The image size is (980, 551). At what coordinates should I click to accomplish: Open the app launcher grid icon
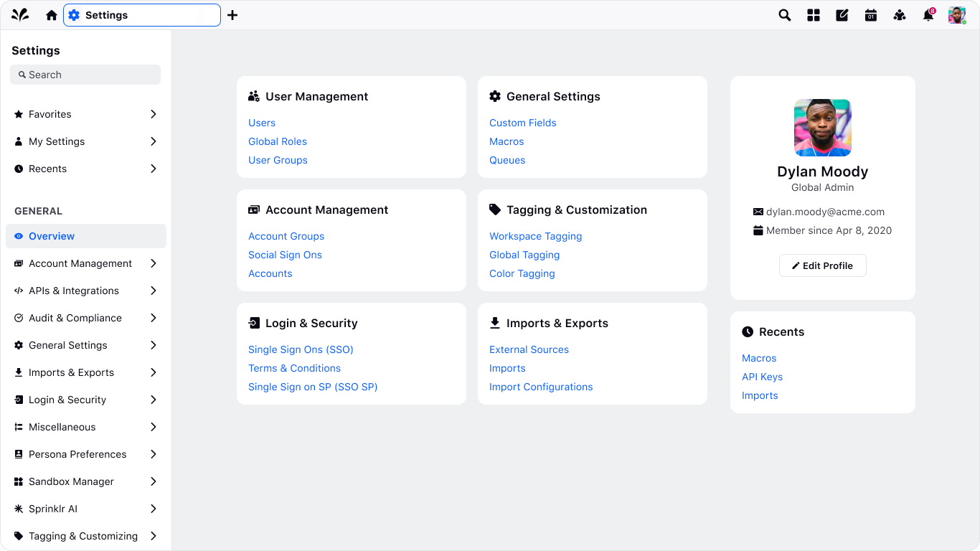(x=814, y=15)
